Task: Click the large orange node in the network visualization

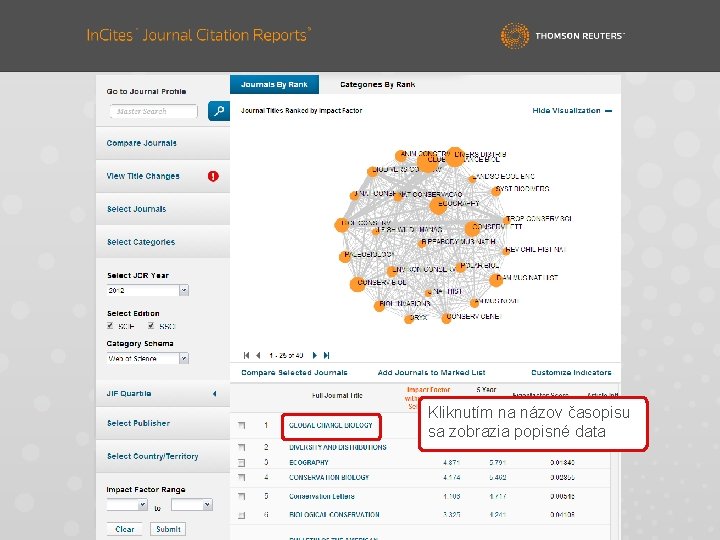Action: tap(428, 162)
